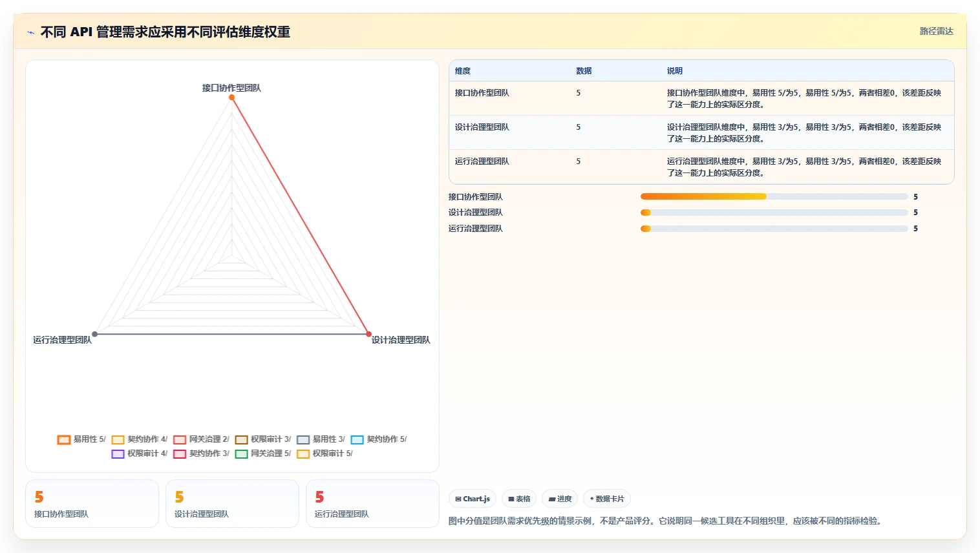Click the 运行治理型团队 radar axis label
The width and height of the screenshot is (980, 553).
pyautogui.click(x=62, y=340)
